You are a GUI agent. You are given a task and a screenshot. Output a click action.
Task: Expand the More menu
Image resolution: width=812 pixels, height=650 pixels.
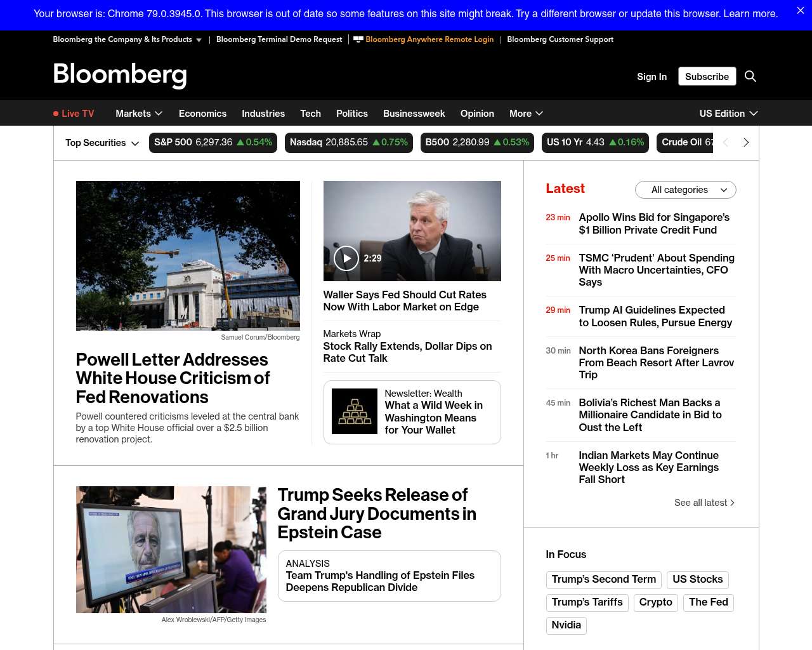[x=526, y=114]
